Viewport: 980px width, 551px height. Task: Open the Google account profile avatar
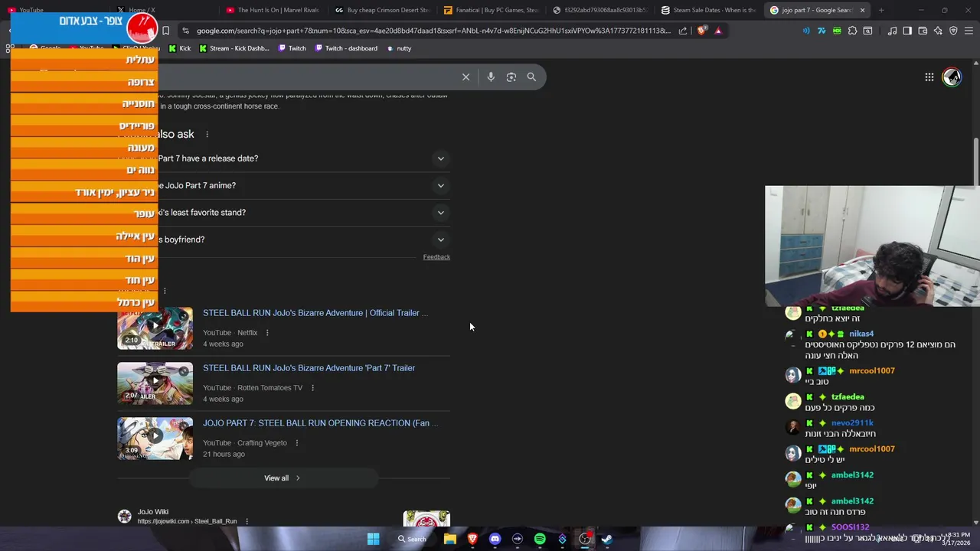(x=952, y=77)
